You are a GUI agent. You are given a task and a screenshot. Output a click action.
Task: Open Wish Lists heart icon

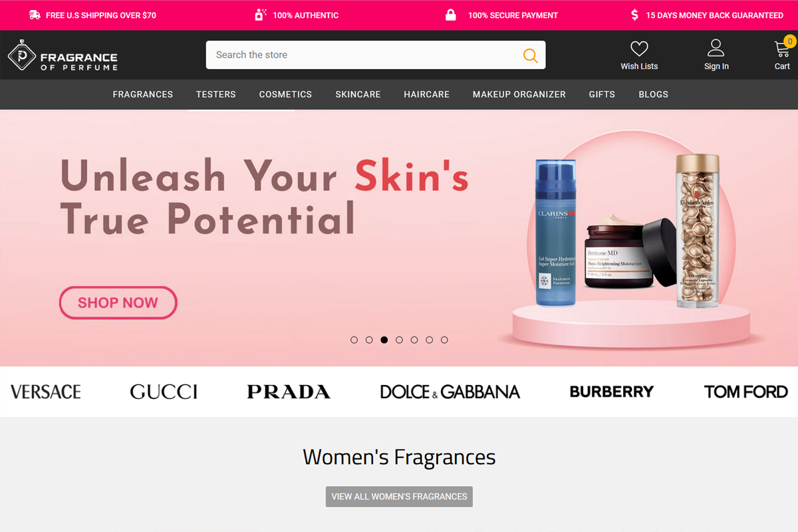pos(639,49)
